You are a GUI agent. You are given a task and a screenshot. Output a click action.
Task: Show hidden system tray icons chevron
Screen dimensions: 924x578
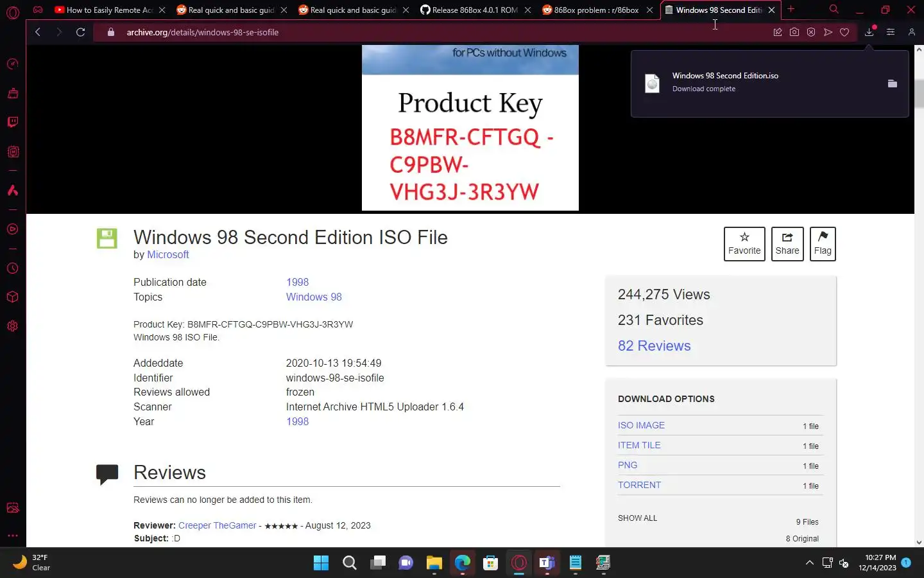tap(810, 563)
